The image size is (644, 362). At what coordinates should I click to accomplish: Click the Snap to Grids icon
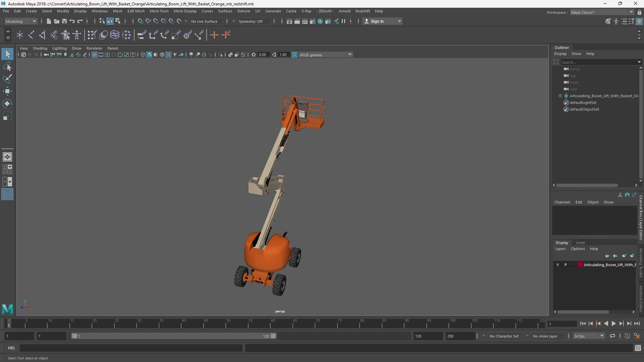pyautogui.click(x=141, y=21)
